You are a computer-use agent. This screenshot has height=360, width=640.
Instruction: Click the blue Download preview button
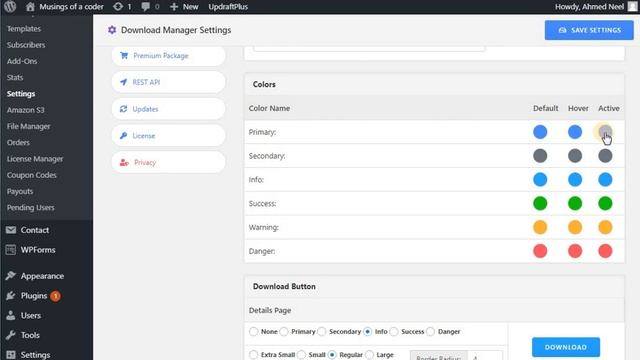(566, 347)
